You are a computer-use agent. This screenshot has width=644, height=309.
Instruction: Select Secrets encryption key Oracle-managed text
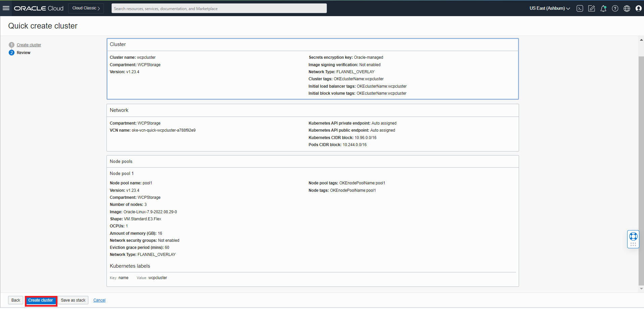pos(368,57)
